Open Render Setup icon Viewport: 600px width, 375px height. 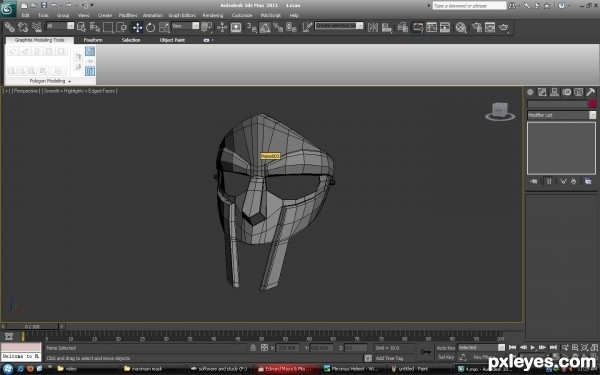tap(476, 27)
